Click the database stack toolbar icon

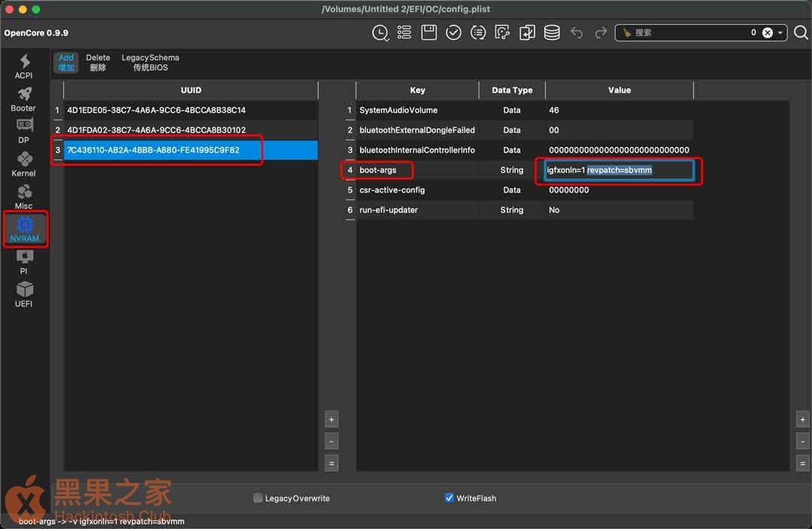coord(552,32)
